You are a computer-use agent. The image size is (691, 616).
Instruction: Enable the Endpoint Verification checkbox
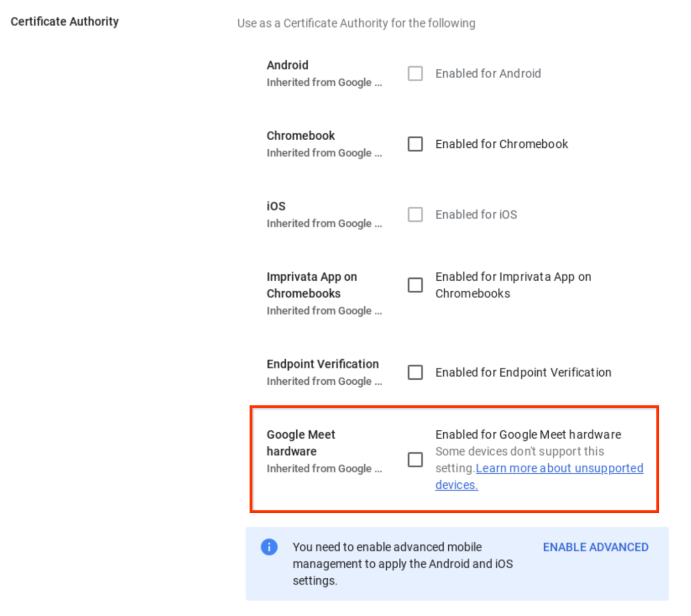[x=415, y=373]
